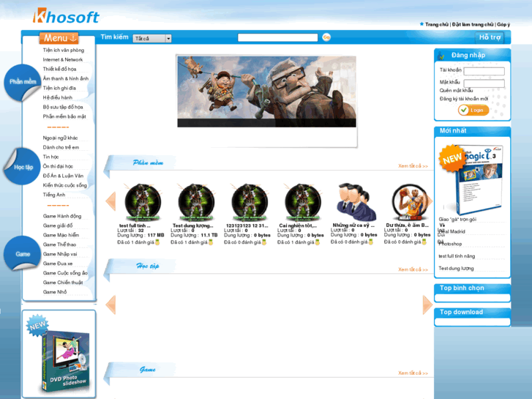532x399 pixels.
Task: Open Game Đua xe menu item
Action: [58, 264]
